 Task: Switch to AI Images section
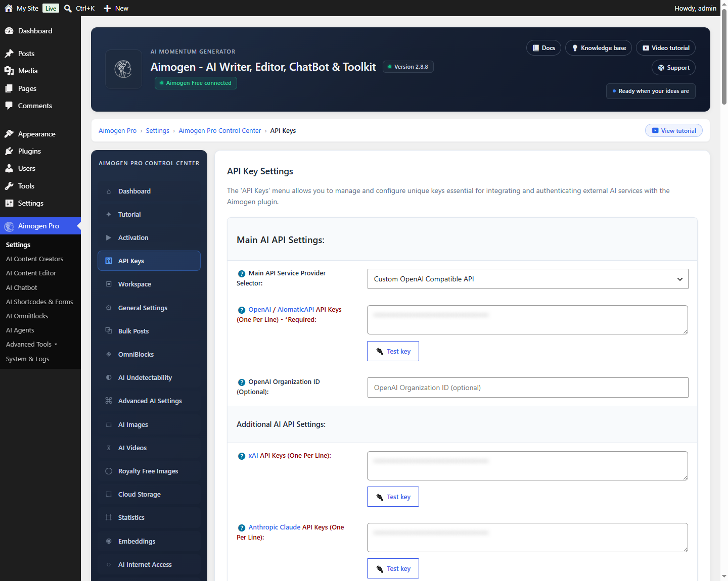pyautogui.click(x=149, y=424)
